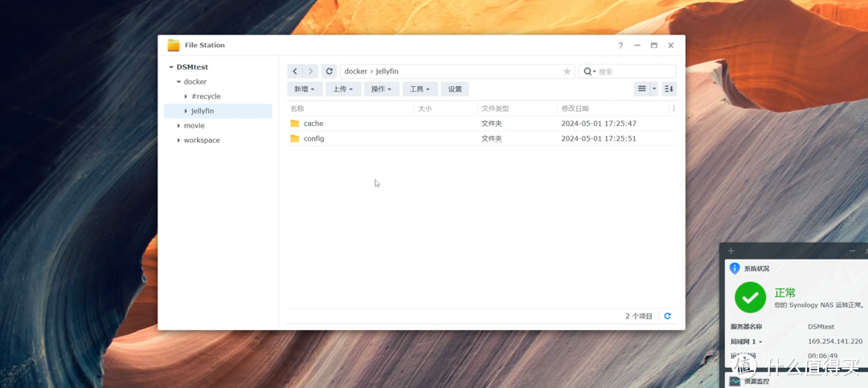868x388 pixels.
Task: Expand the movie folder in tree
Action: [x=178, y=126]
